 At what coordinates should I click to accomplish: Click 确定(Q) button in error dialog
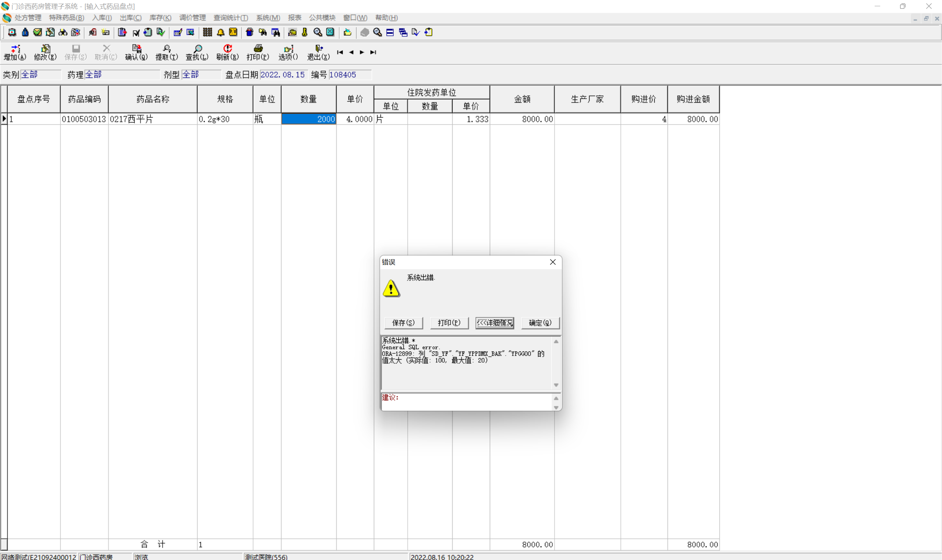point(540,322)
